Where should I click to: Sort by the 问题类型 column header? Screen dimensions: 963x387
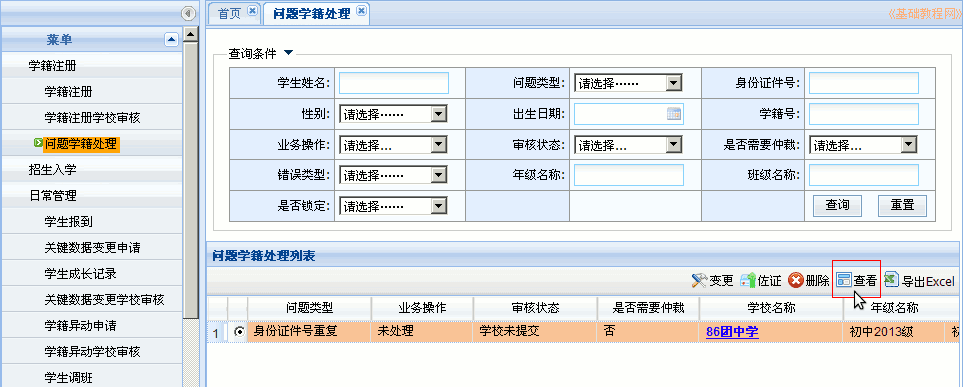(x=310, y=308)
